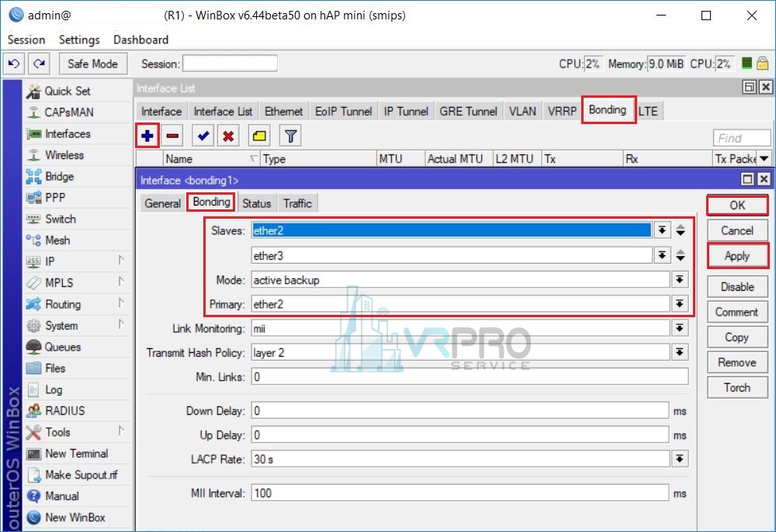Image resolution: width=776 pixels, height=532 pixels.
Task: Open the column chooser dropdown arrow
Action: click(x=764, y=159)
